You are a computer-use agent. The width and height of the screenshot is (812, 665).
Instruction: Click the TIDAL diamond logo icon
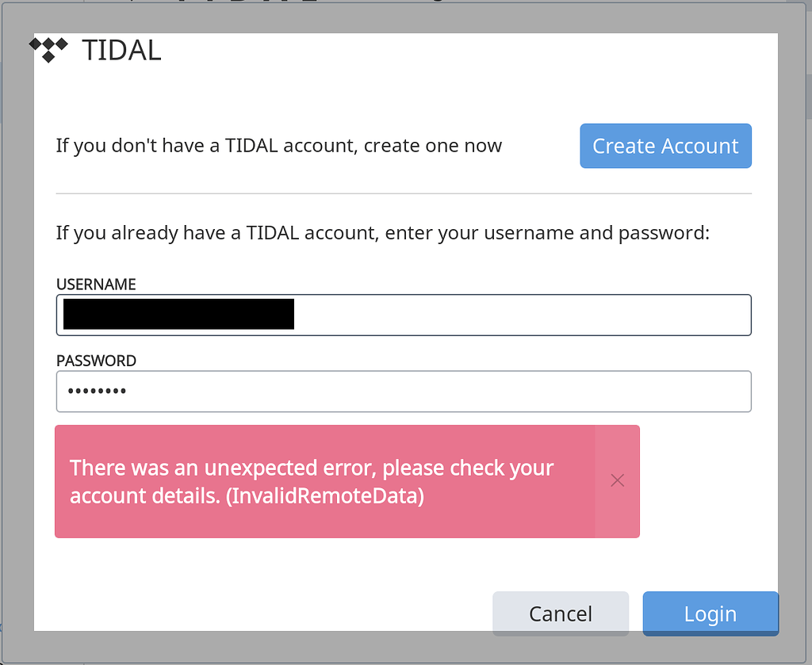coord(49,49)
